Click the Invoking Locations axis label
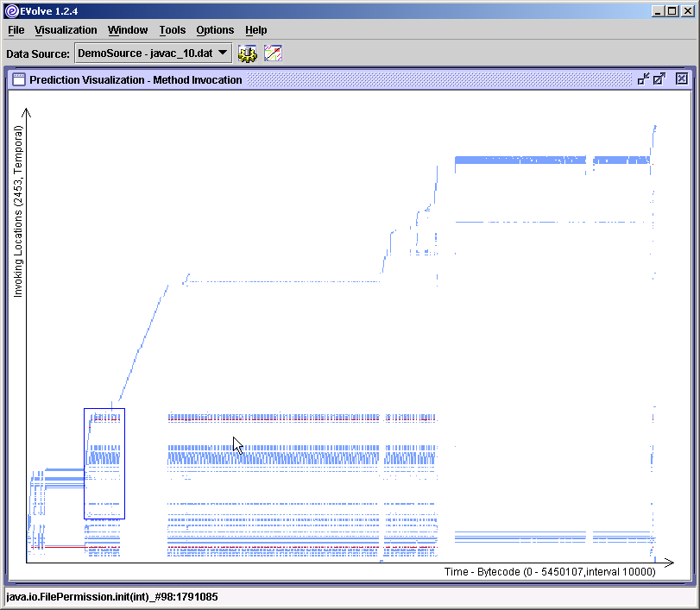Viewport: 700px width, 610px height. 18,211
